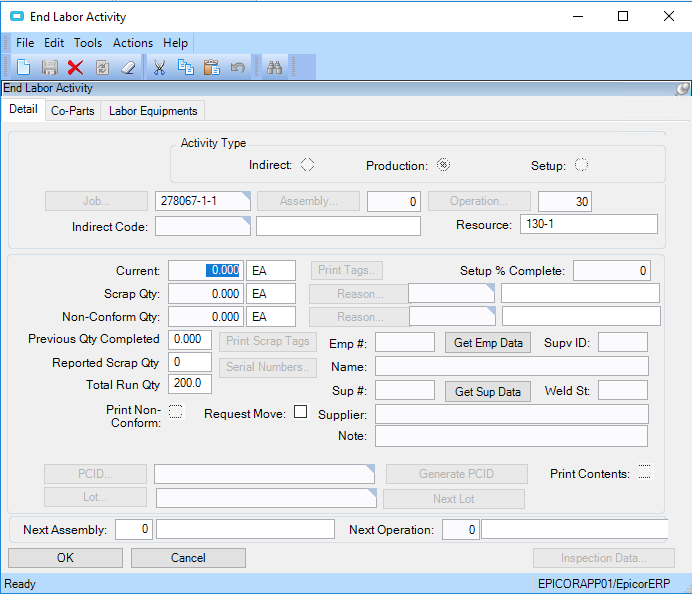The width and height of the screenshot is (692, 594).
Task: Click the New document toolbar icon
Action: (x=23, y=68)
